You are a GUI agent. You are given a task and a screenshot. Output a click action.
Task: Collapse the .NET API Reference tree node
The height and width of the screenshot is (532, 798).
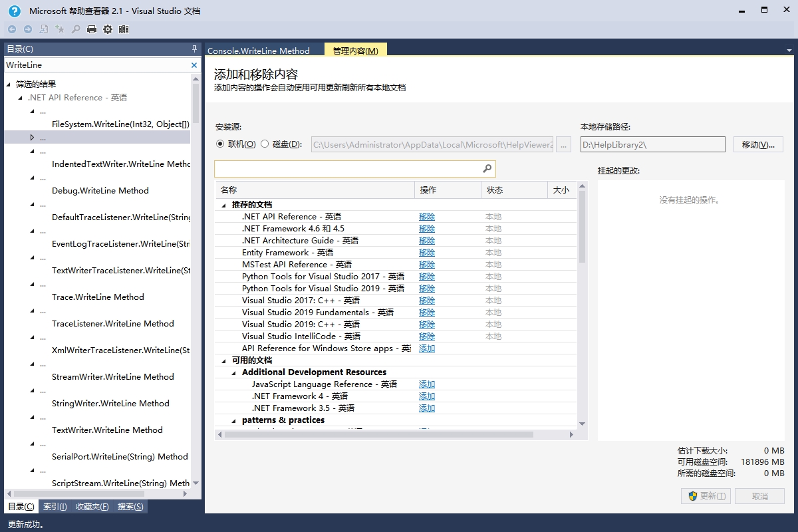[21, 98]
